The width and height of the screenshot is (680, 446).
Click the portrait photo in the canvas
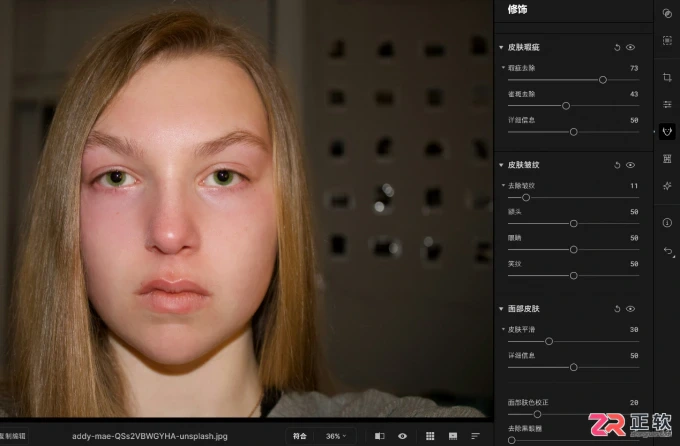246,208
